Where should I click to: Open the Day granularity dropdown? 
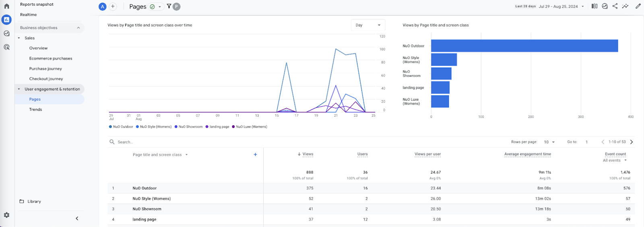(368, 25)
